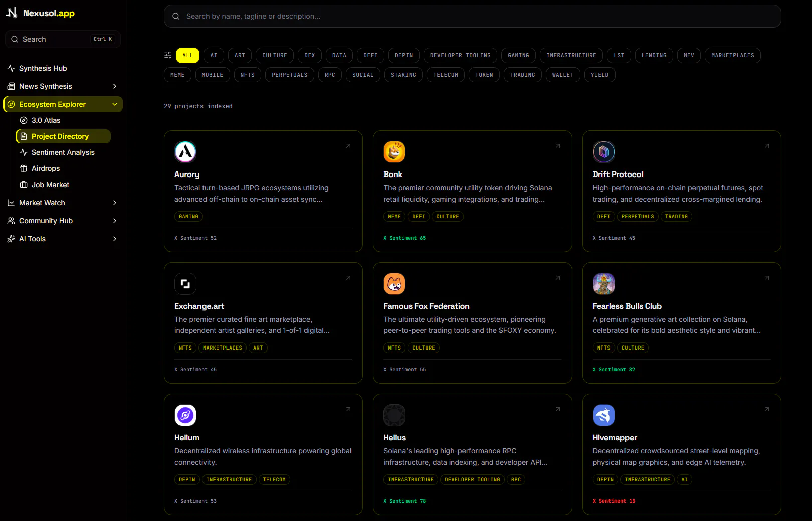
Task: Click X Sentiment 82 on Fearless Bulls card
Action: [614, 370]
